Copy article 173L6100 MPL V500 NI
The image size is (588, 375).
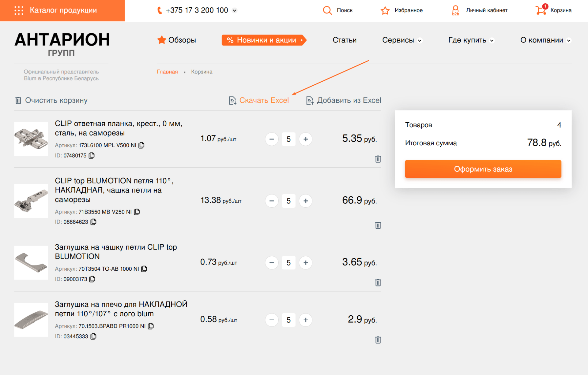tap(141, 145)
